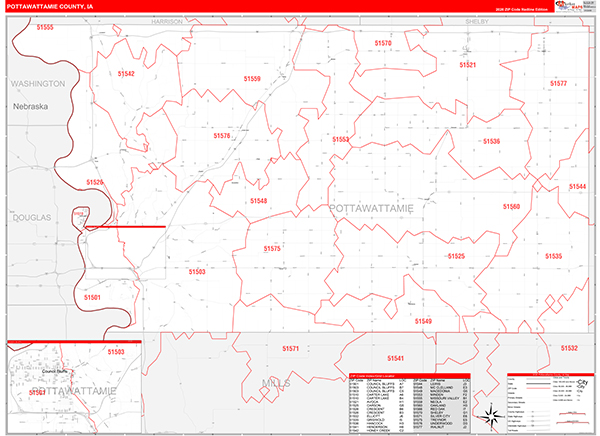
Task: Click the WASHINGTON county label
Action: pyautogui.click(x=38, y=84)
